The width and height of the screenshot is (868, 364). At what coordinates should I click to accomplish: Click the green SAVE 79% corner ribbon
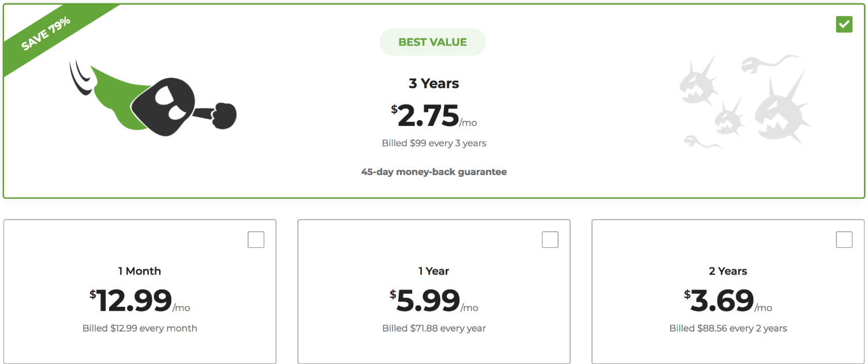click(x=47, y=34)
